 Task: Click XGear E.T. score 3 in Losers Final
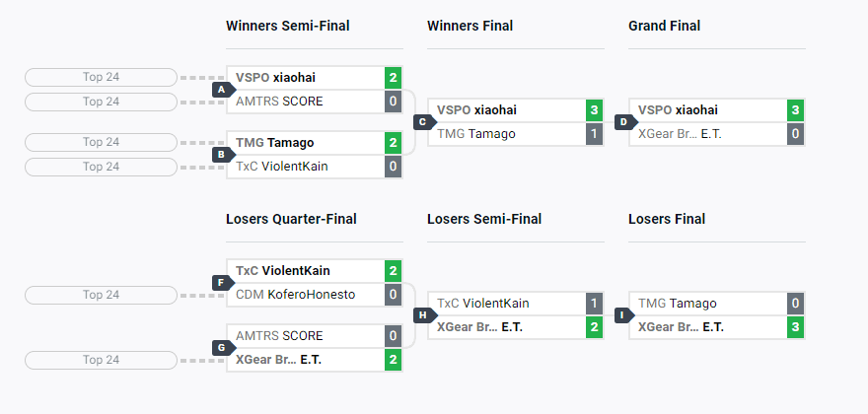tap(795, 327)
